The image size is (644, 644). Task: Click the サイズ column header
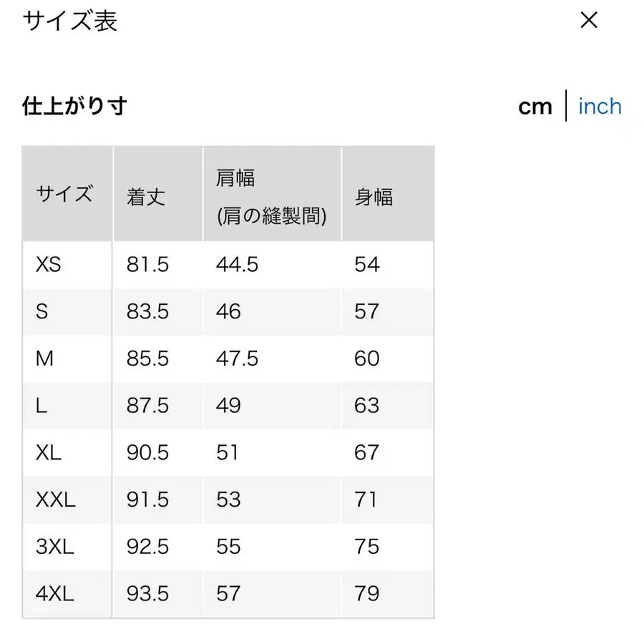click(x=65, y=193)
